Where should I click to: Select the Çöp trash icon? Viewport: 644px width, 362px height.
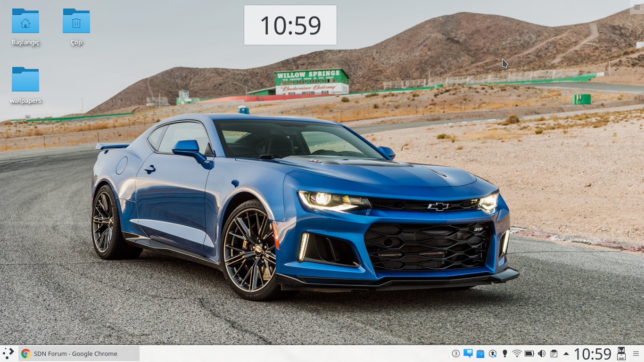point(76,27)
